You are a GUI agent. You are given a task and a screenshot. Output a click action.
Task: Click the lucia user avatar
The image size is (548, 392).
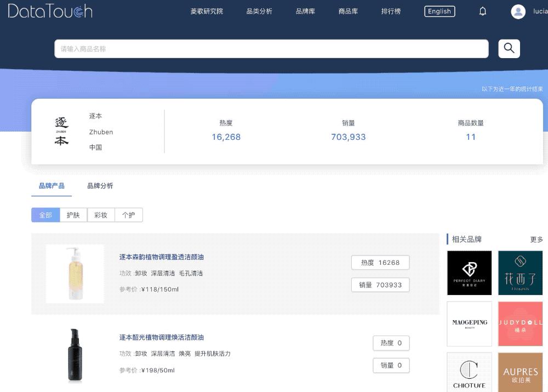click(x=518, y=12)
